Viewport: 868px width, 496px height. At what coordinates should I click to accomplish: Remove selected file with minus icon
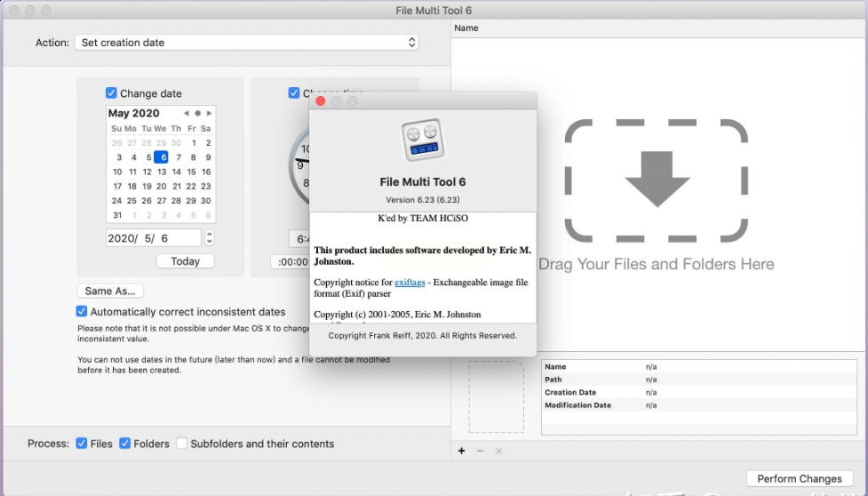480,452
